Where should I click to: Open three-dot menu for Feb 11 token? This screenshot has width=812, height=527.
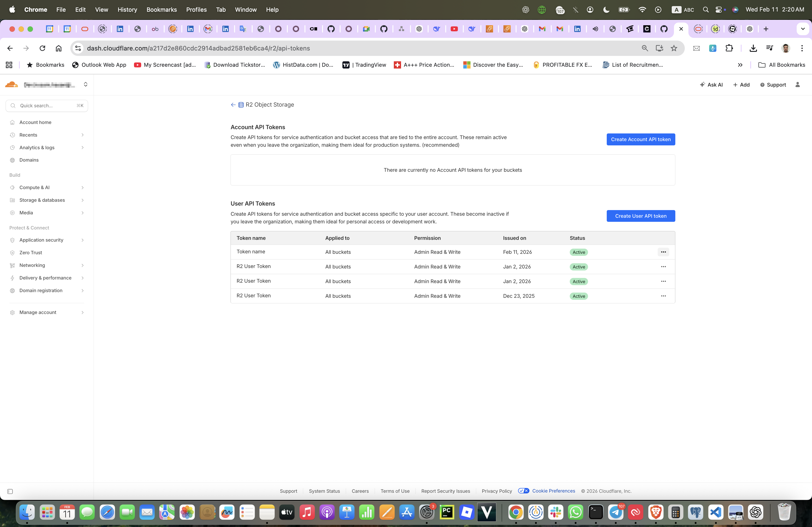click(x=663, y=252)
